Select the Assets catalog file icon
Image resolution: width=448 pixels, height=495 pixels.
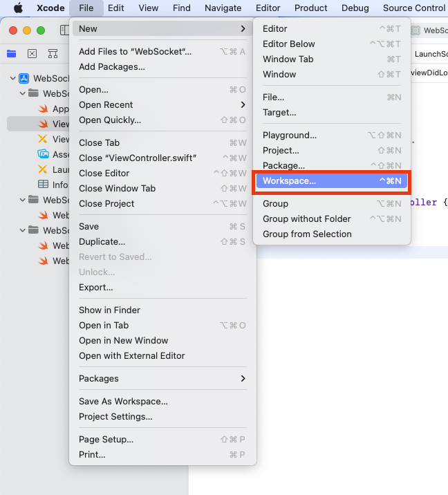(x=44, y=154)
